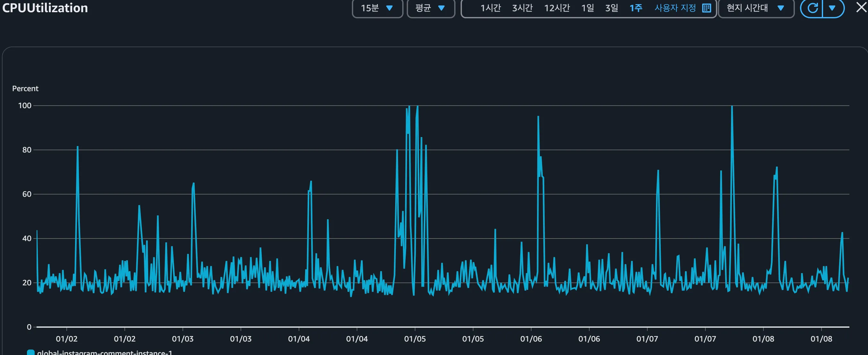868x355 pixels.
Task: Select the 1시간 time range
Action: (490, 8)
